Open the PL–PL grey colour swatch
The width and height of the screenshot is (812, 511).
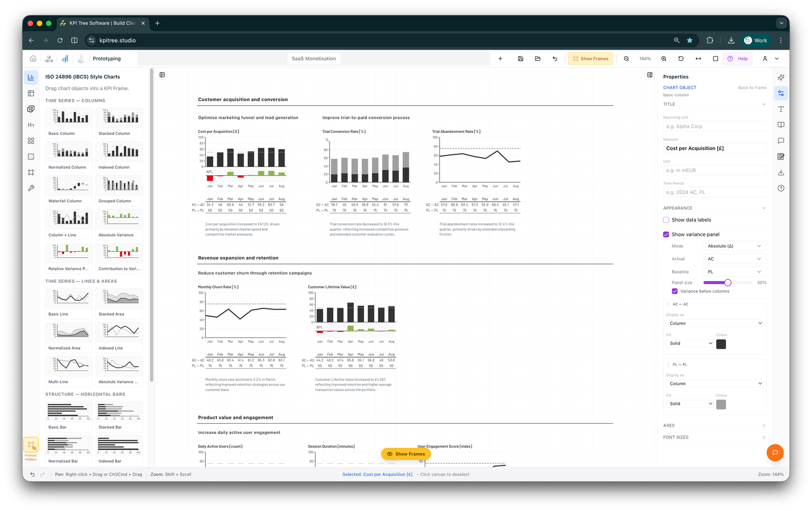point(721,404)
